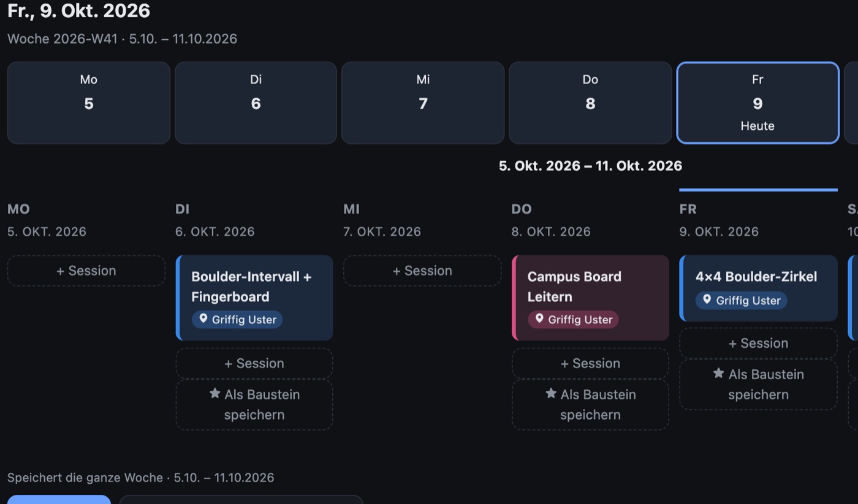Click location pin icon on Campus Board card

(539, 319)
